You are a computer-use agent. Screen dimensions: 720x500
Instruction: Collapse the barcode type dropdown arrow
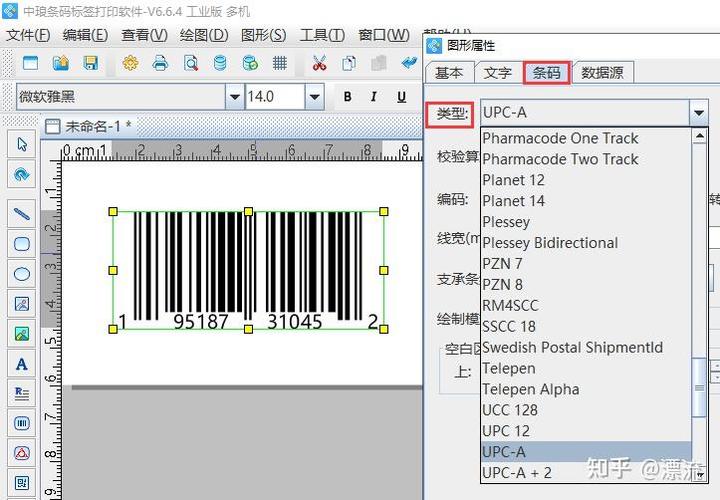pos(698,112)
